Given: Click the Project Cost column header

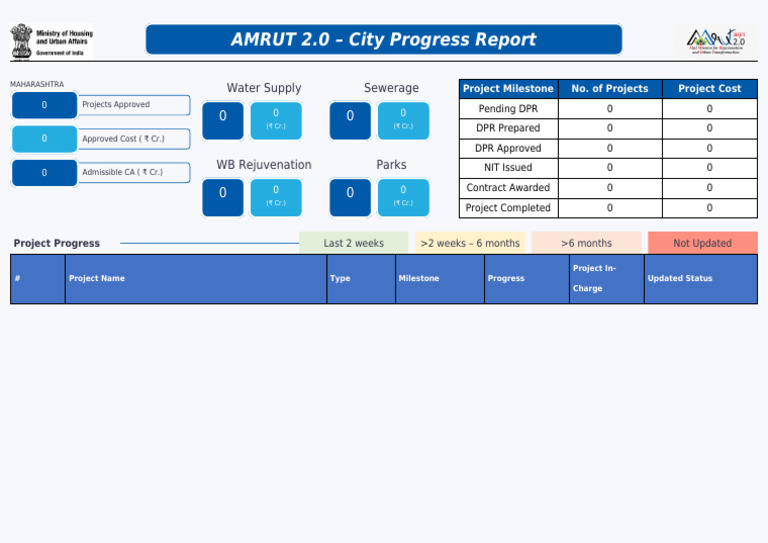Looking at the screenshot, I should pos(710,89).
